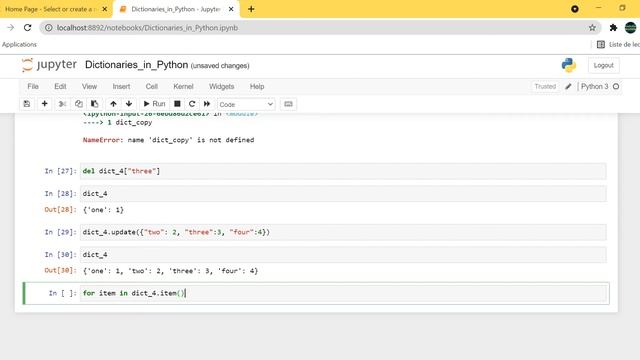Open Applications bookmark shortcut
The image size is (640, 360).
(19, 44)
